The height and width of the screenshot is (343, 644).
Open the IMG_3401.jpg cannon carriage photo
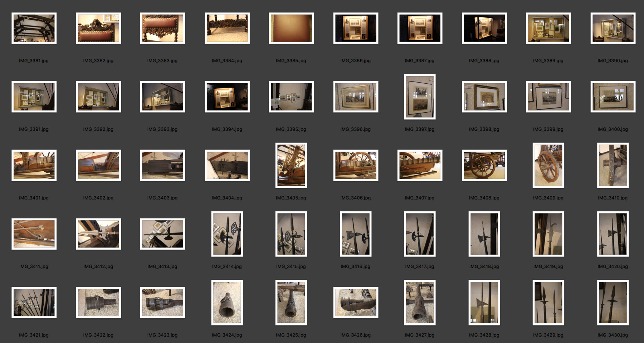click(x=34, y=165)
